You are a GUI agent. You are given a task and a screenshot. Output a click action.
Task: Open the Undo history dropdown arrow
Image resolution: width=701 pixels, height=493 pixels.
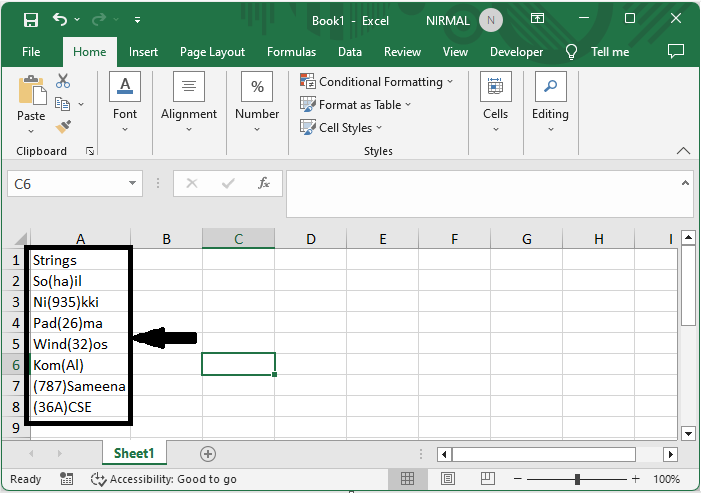point(77,20)
